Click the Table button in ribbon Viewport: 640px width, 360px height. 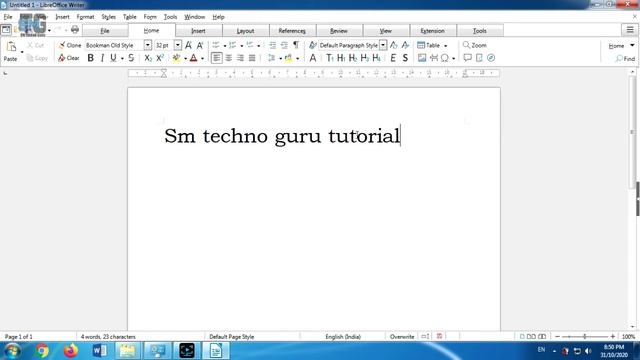(429, 45)
